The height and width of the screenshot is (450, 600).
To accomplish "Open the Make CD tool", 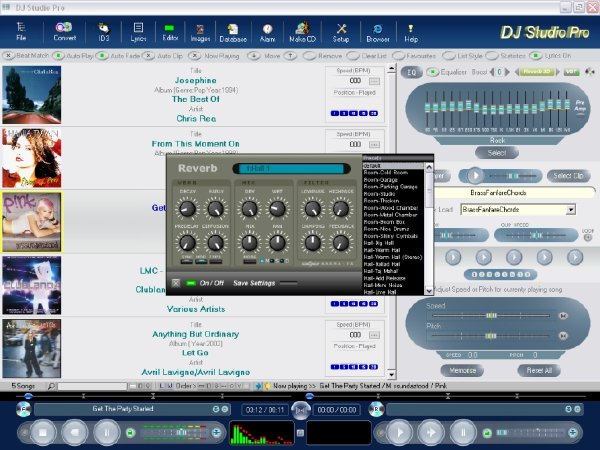I will [302, 33].
